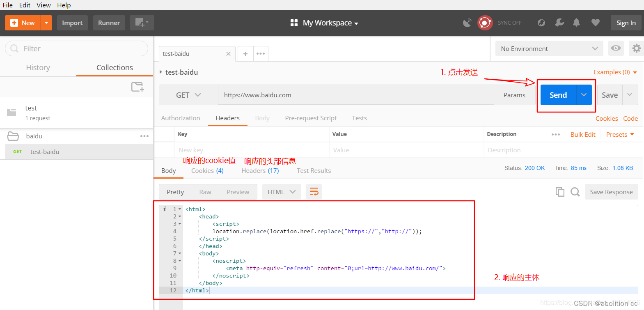This screenshot has height=310, width=644.
Task: Click the New button plus icon
Action: [x=14, y=23]
